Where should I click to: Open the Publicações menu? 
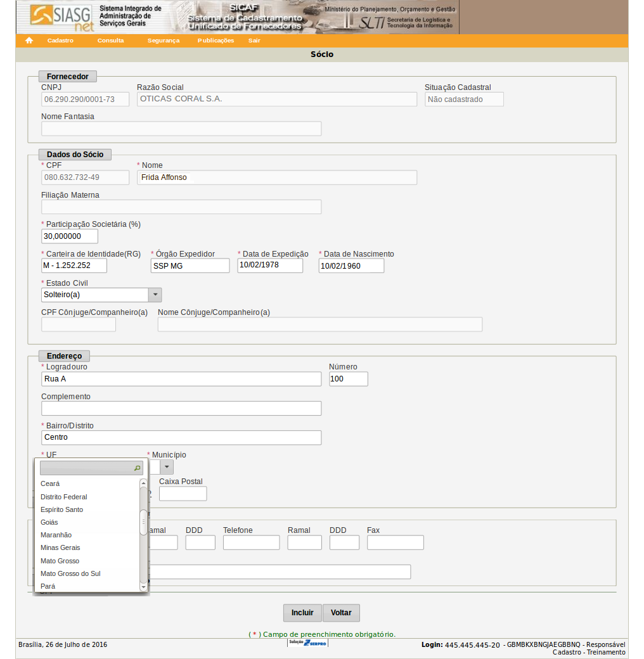click(x=216, y=41)
